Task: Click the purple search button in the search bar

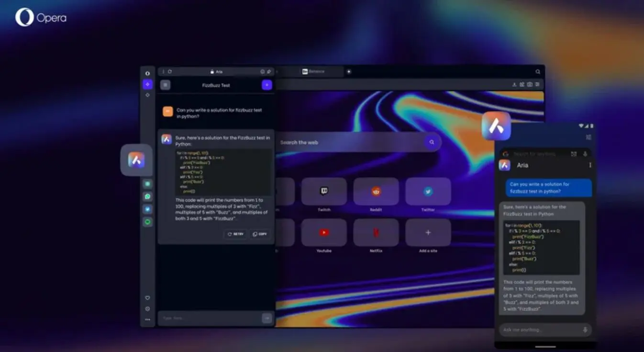Action: click(432, 142)
